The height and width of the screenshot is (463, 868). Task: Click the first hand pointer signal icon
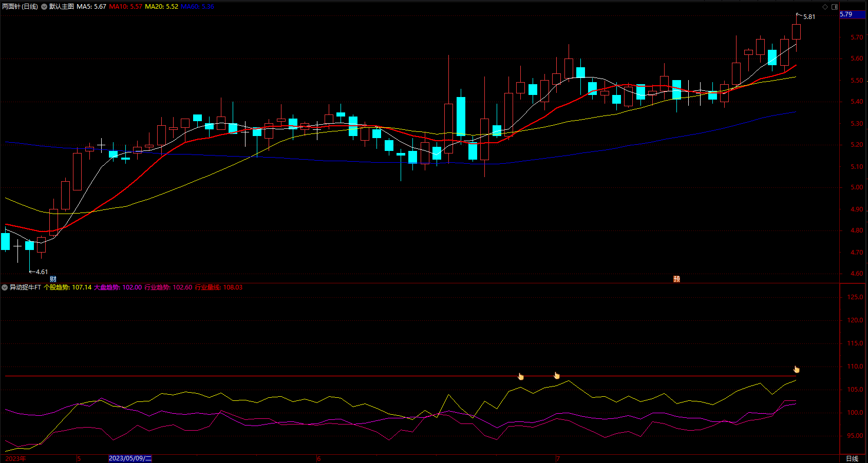tap(521, 376)
